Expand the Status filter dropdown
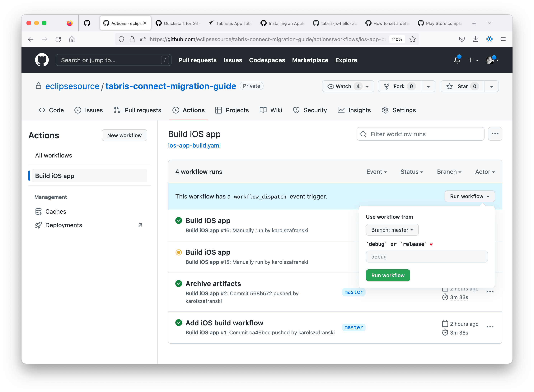This screenshot has height=392, width=534. click(x=412, y=172)
